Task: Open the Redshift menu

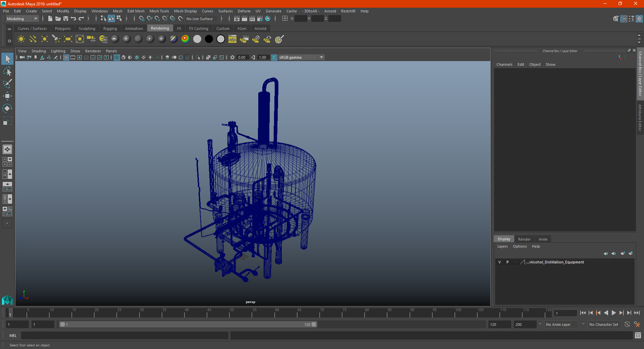Action: click(348, 11)
